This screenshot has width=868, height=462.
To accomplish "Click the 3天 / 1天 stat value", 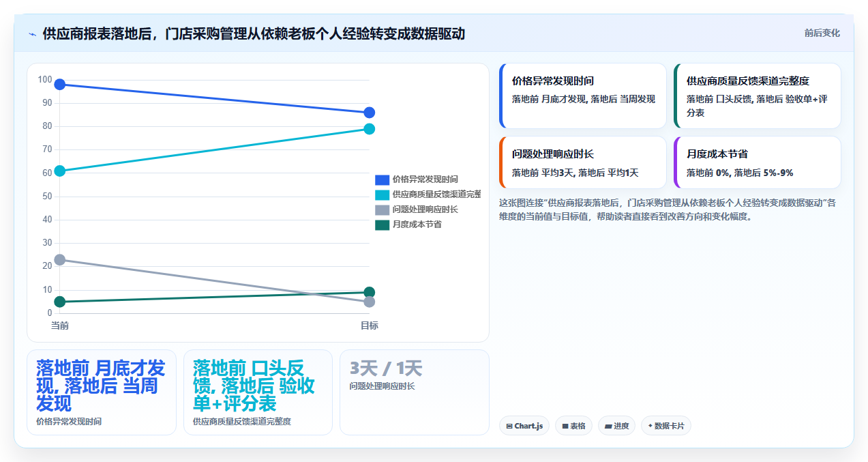I will (386, 369).
